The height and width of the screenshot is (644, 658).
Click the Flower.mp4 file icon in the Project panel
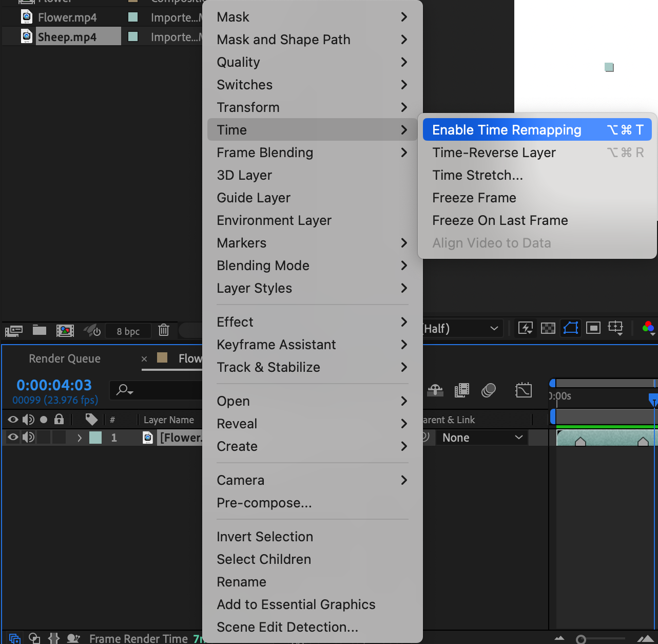tap(27, 17)
